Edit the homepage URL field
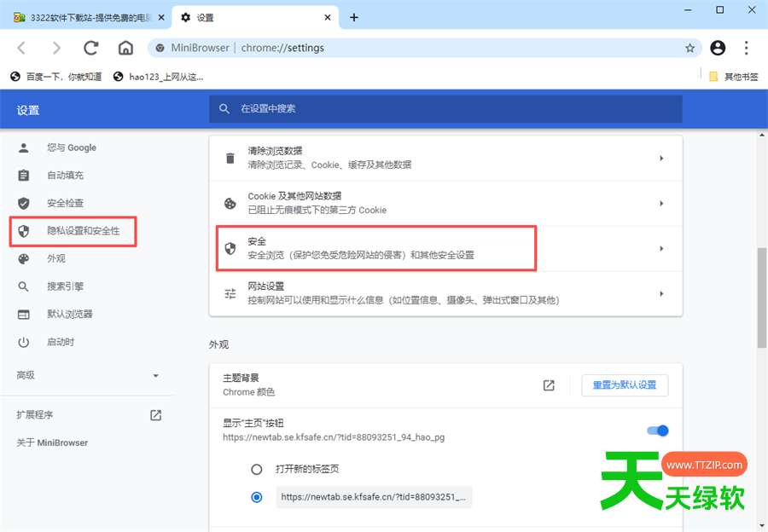Viewport: 768px width, 532px height. [x=374, y=497]
